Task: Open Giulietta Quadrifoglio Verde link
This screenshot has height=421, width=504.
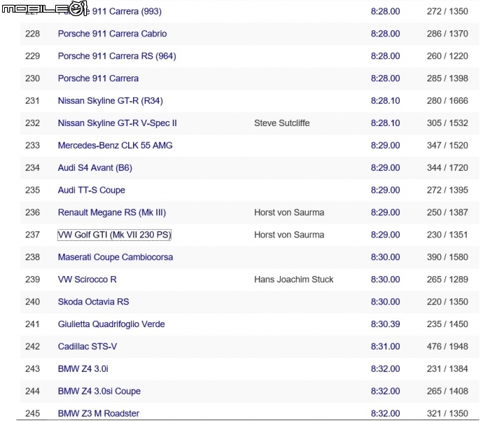Action: tap(111, 324)
